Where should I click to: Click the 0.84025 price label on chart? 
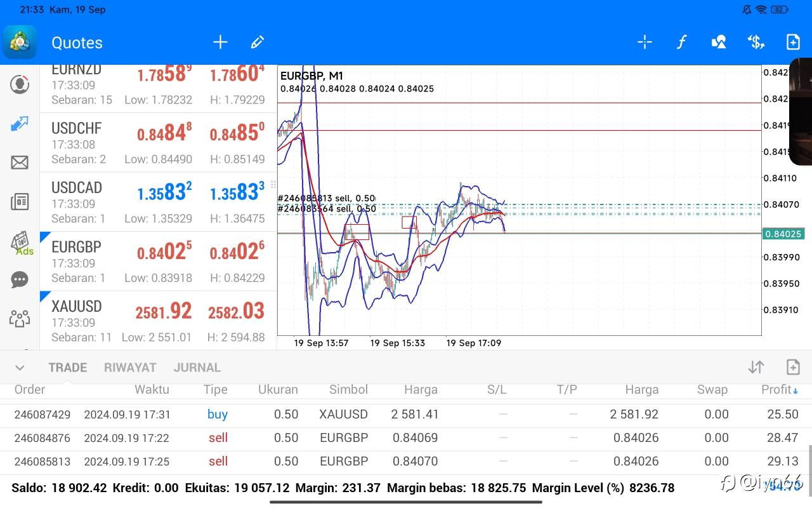pyautogui.click(x=783, y=234)
